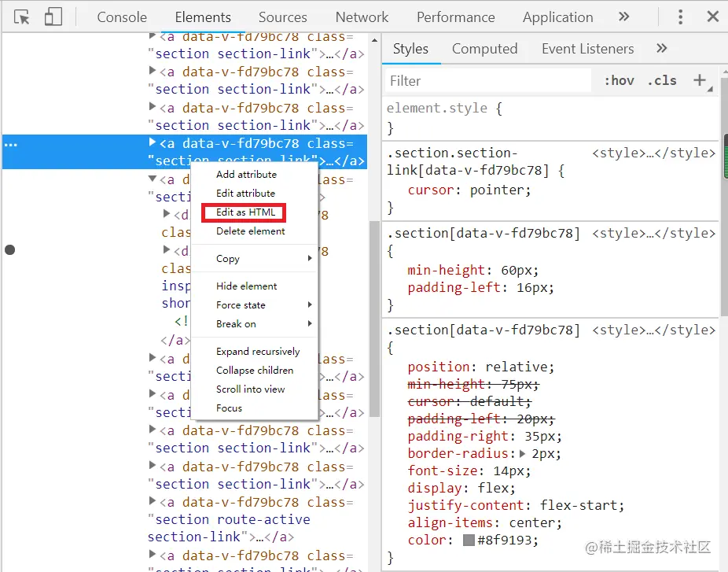Add a new style rule plus icon
The image size is (728, 572).
pos(700,80)
